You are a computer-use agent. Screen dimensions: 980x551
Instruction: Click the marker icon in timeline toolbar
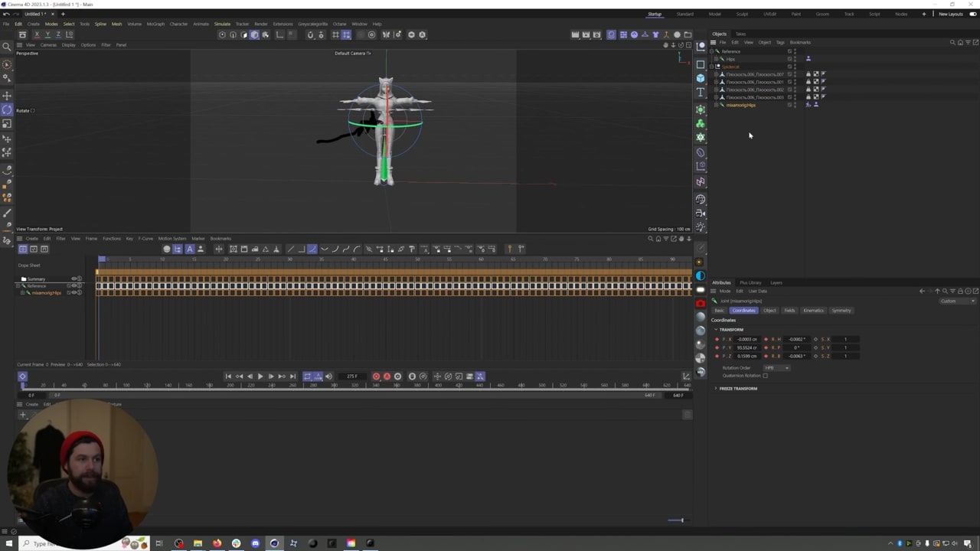point(509,249)
